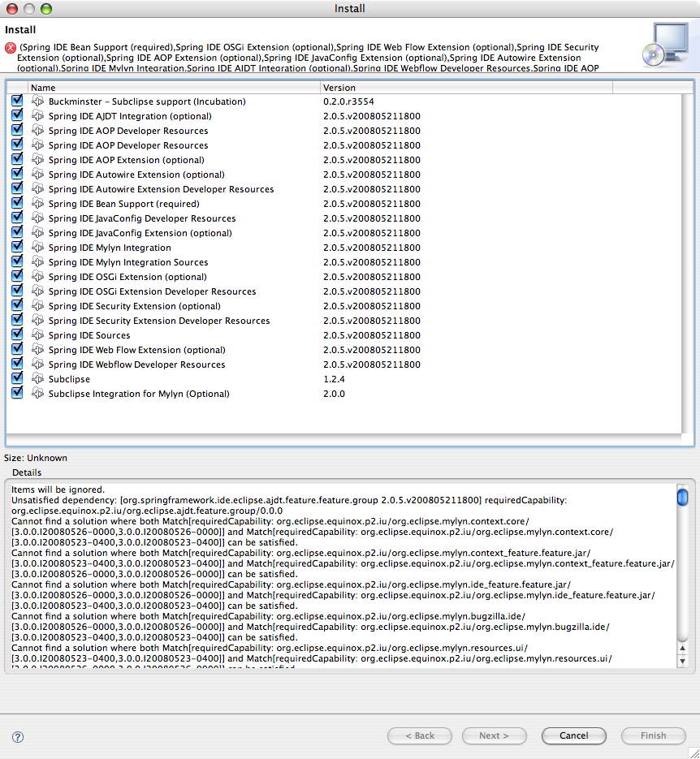
Task: Click feature icon beside Spring IDE Sources
Action: click(x=37, y=334)
